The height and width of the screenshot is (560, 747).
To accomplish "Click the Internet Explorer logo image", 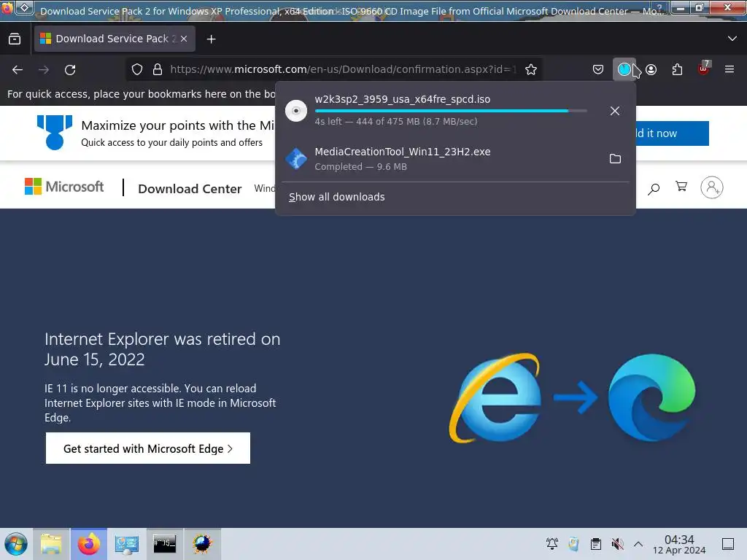I will (x=495, y=397).
